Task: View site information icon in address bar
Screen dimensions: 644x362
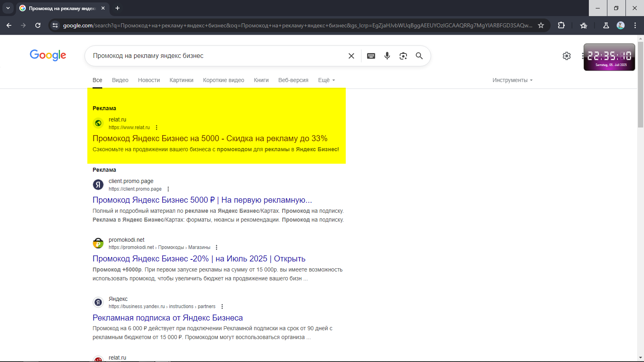Action: click(x=55, y=25)
